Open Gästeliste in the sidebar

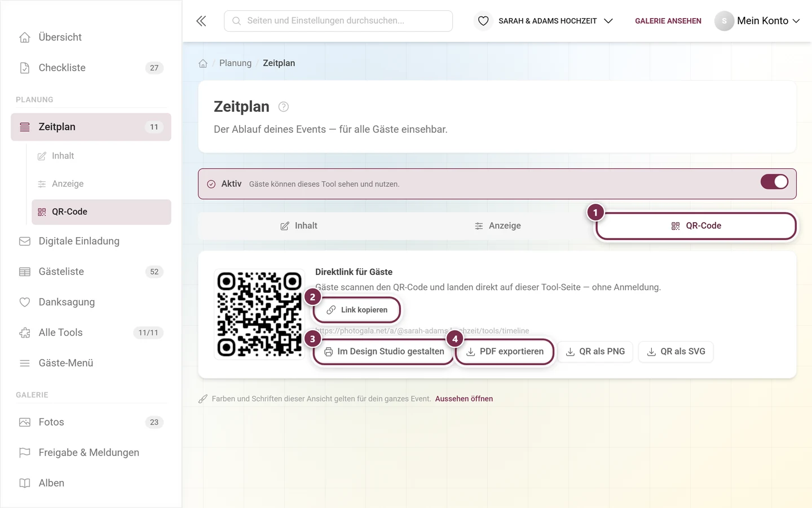[x=91, y=271]
